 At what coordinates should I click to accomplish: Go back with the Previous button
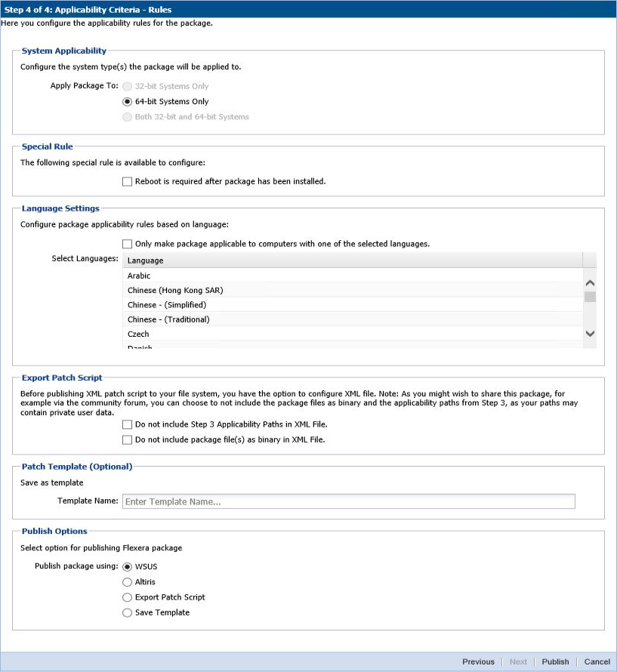pyautogui.click(x=478, y=662)
